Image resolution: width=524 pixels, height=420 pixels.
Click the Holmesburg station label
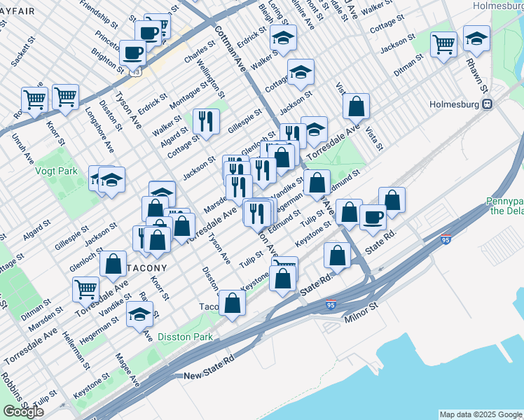[454, 104]
